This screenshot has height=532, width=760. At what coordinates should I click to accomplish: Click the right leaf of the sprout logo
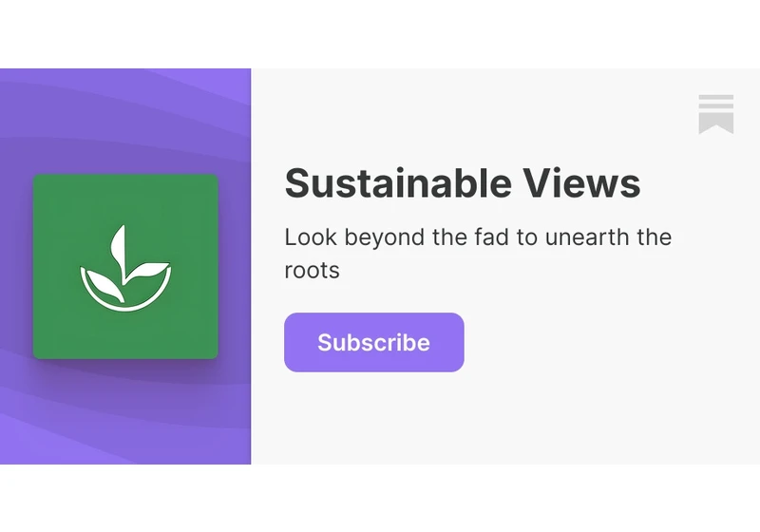click(x=147, y=272)
